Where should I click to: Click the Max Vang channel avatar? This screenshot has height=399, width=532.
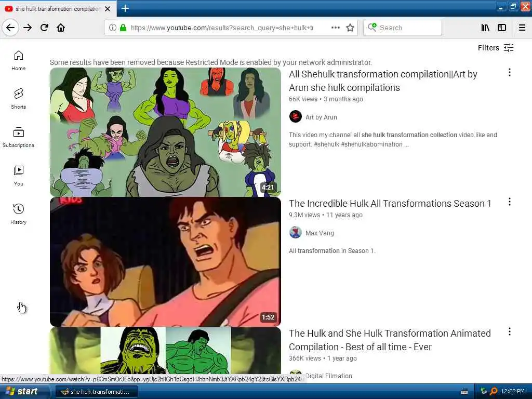[x=296, y=232]
